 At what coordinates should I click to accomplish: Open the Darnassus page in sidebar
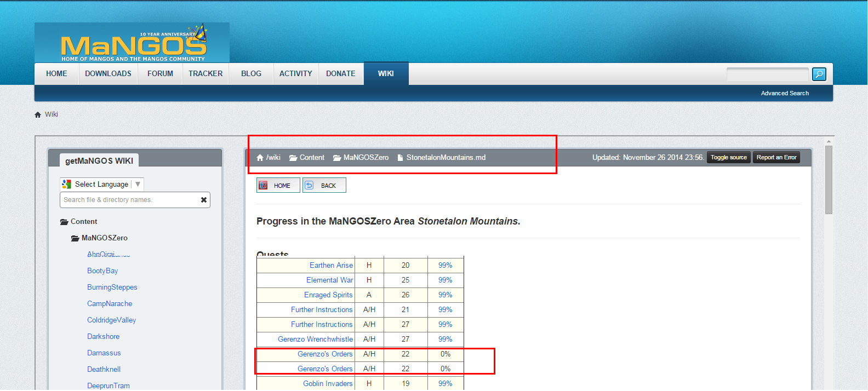tap(104, 353)
